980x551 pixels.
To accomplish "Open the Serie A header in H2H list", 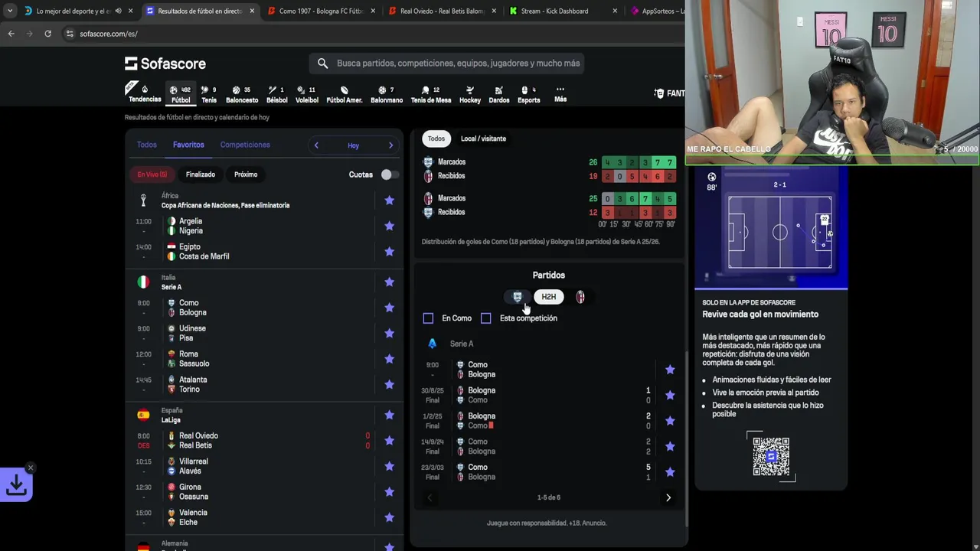I will (462, 344).
